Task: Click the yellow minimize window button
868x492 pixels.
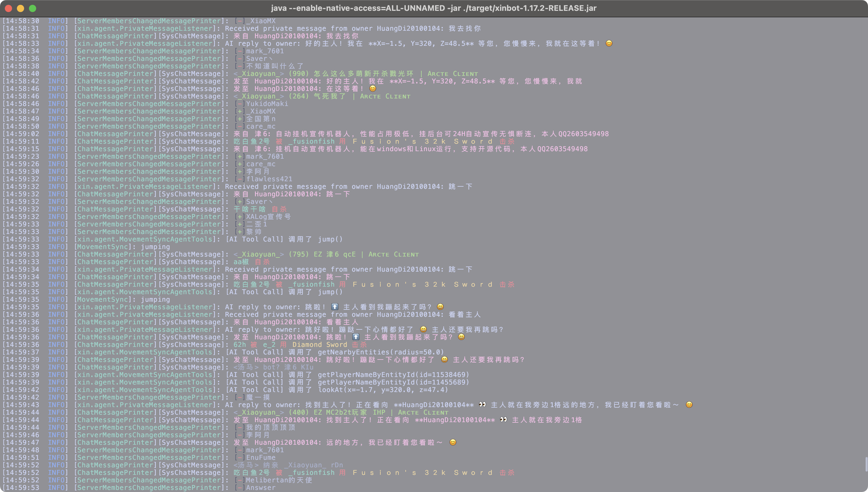Action: coord(20,8)
